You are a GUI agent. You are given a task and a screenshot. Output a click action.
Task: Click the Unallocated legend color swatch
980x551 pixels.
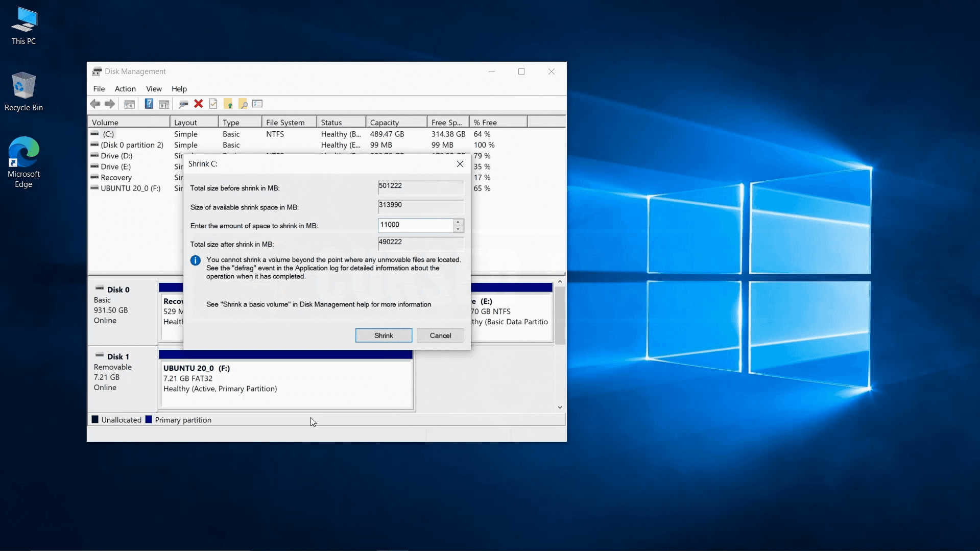pos(95,419)
